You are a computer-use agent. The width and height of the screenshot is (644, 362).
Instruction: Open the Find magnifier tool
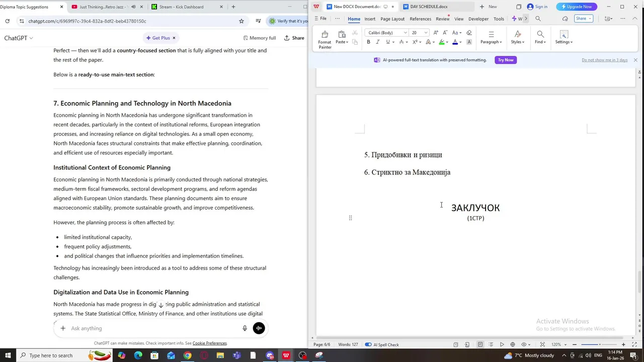point(540,34)
